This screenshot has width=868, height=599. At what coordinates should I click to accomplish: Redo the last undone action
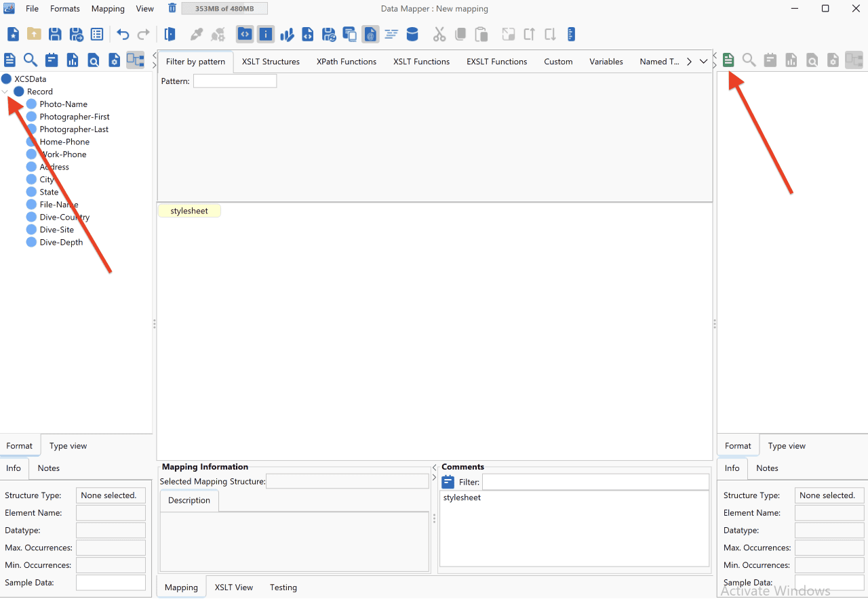click(x=144, y=34)
